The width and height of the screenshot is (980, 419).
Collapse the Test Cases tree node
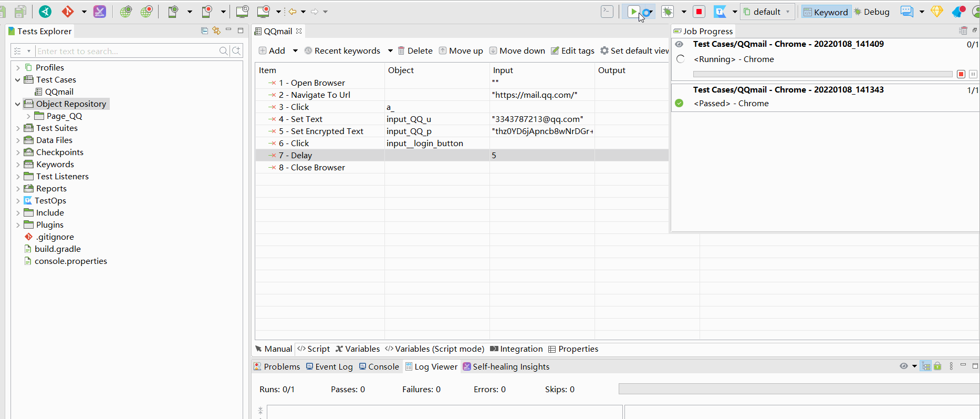pyautogui.click(x=18, y=80)
